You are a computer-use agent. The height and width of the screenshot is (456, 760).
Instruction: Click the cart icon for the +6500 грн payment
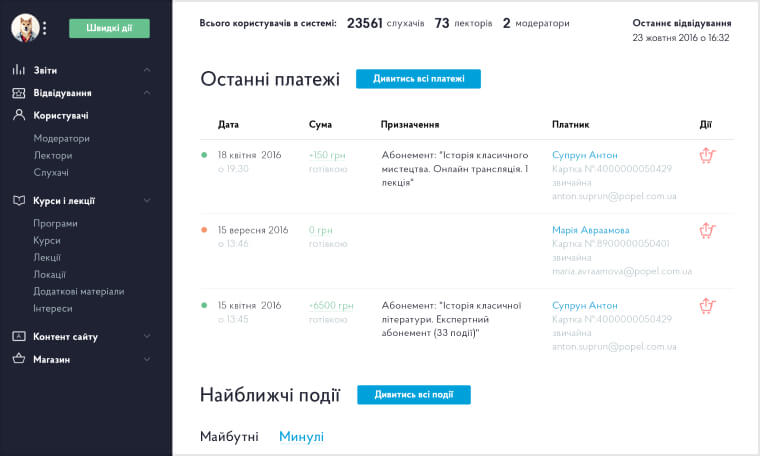pyautogui.click(x=707, y=306)
